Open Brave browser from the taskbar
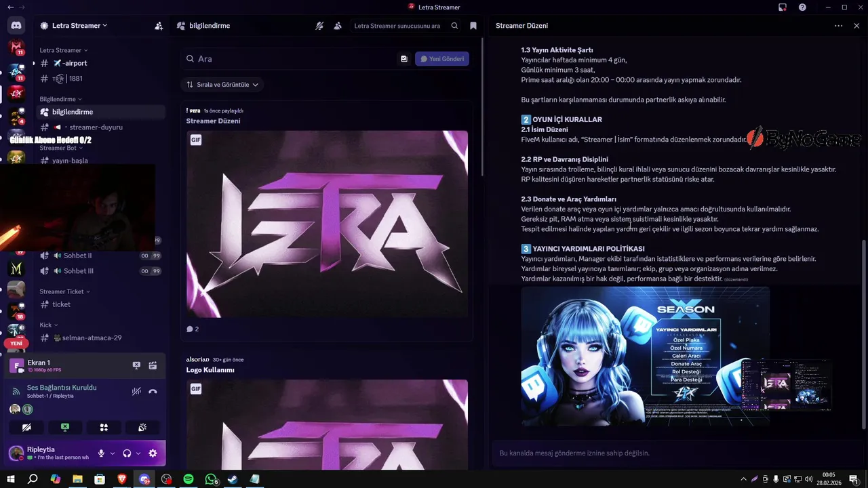The width and height of the screenshot is (868, 488). (x=122, y=479)
